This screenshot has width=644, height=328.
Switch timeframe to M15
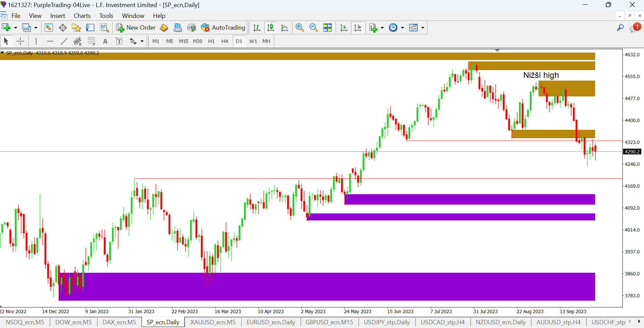click(x=183, y=41)
